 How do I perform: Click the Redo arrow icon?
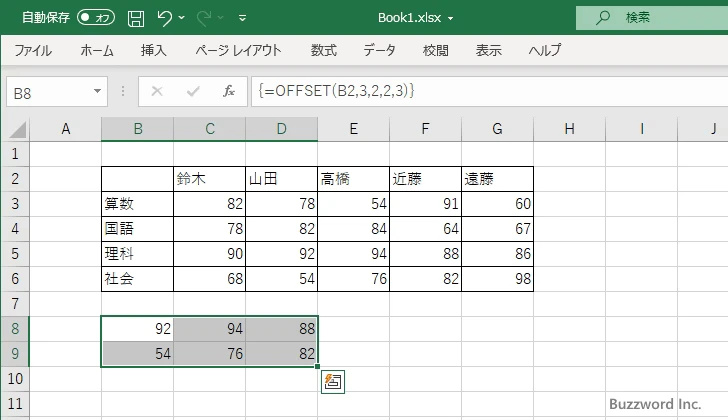click(x=204, y=18)
